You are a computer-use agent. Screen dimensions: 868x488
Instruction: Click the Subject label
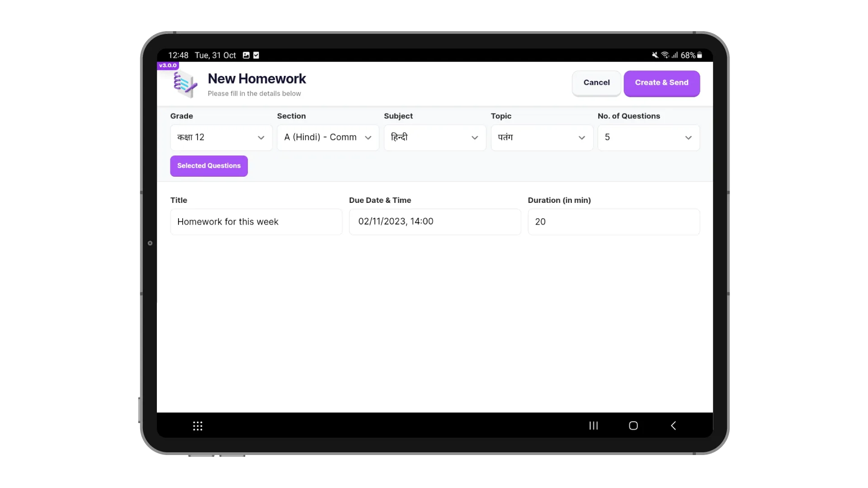coord(398,116)
